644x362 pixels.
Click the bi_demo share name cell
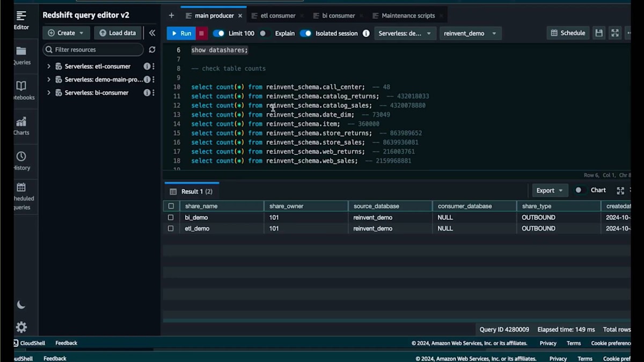222,218
